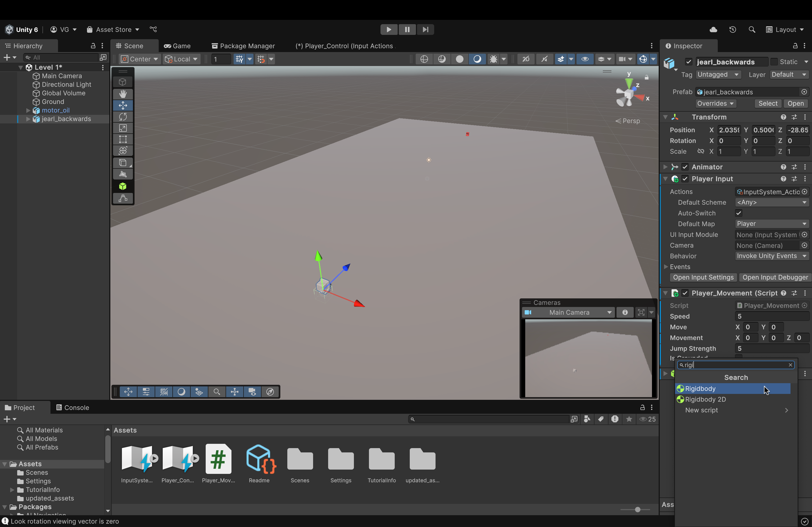Image resolution: width=812 pixels, height=527 pixels.
Task: Open Animator component kebab menu
Action: click(x=805, y=167)
